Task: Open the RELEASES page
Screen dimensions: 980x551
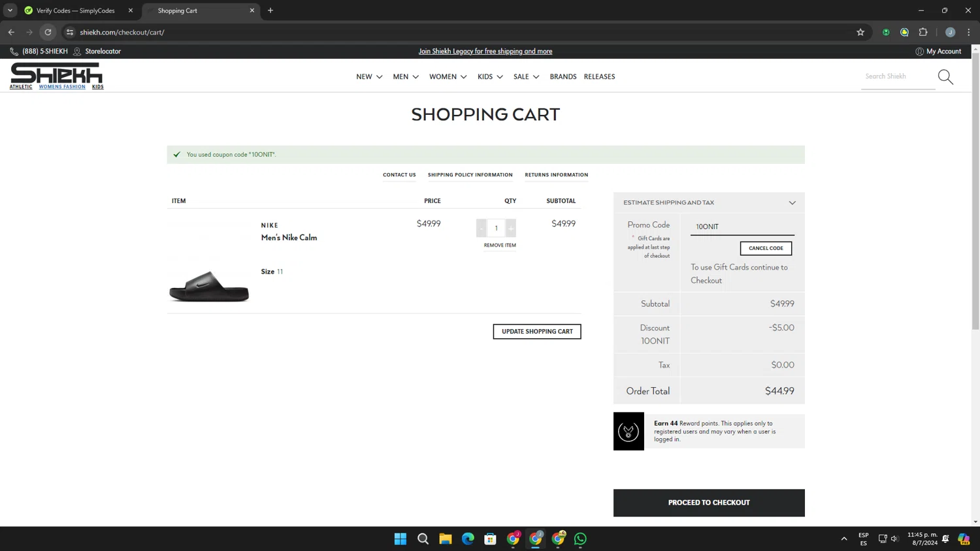Action: (x=599, y=76)
